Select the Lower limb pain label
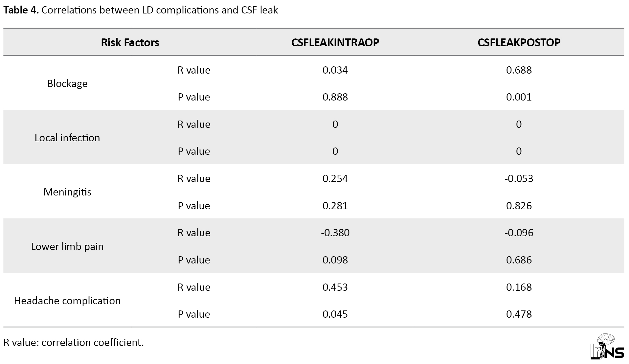The height and width of the screenshot is (364, 629). pos(67,246)
